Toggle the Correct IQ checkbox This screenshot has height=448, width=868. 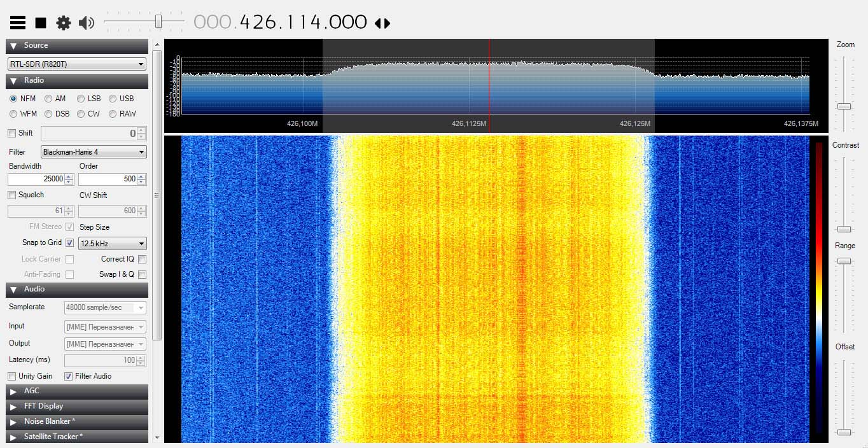pos(142,259)
